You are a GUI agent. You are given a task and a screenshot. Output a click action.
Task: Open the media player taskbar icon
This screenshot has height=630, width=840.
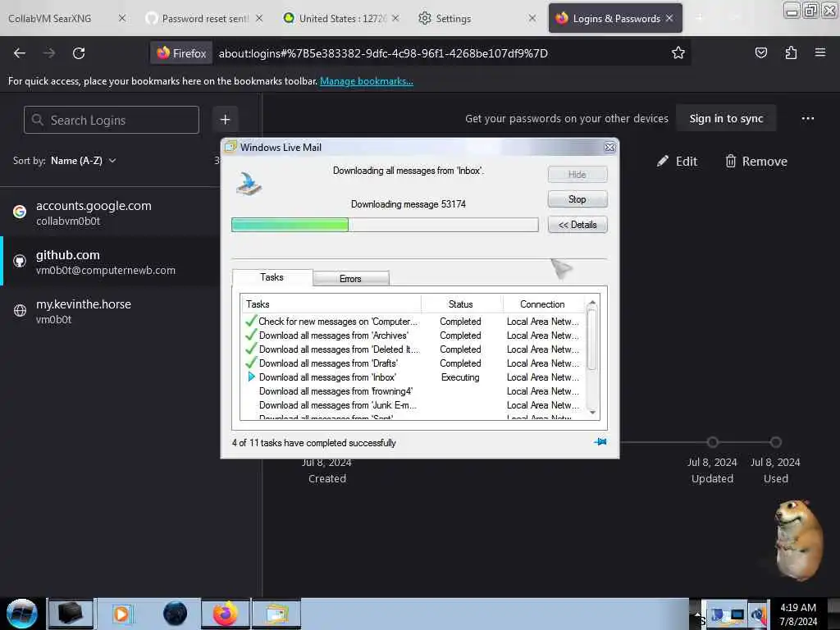(121, 614)
